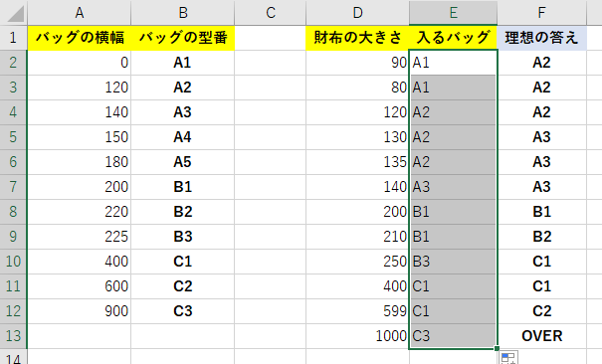Select column F header

tap(541, 13)
